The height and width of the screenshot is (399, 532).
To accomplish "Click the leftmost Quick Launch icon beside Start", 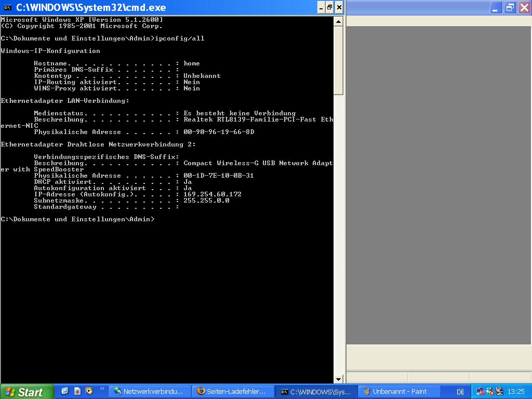I will (65, 391).
